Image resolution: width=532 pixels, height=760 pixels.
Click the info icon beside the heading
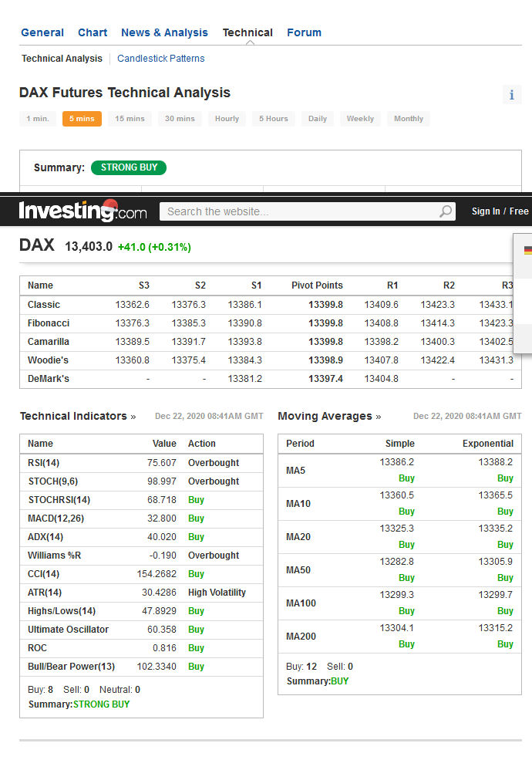(512, 94)
